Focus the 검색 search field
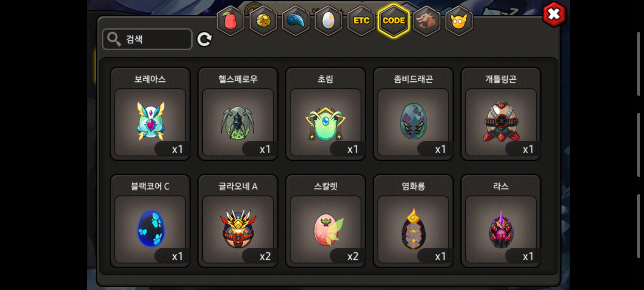The width and height of the screenshot is (644, 290). pyautogui.click(x=147, y=39)
